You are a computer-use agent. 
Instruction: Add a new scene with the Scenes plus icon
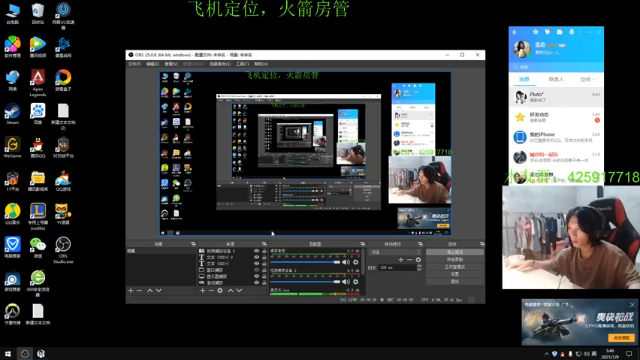(x=131, y=291)
